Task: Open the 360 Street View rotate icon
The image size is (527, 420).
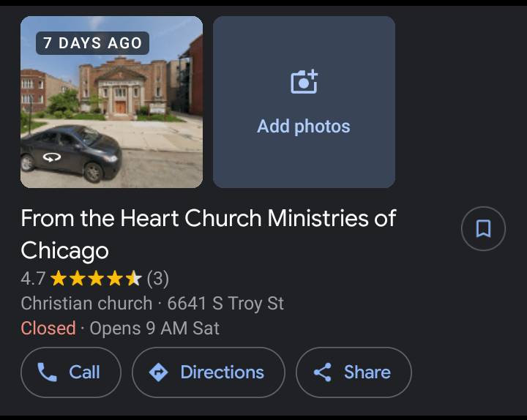Action: (51, 157)
